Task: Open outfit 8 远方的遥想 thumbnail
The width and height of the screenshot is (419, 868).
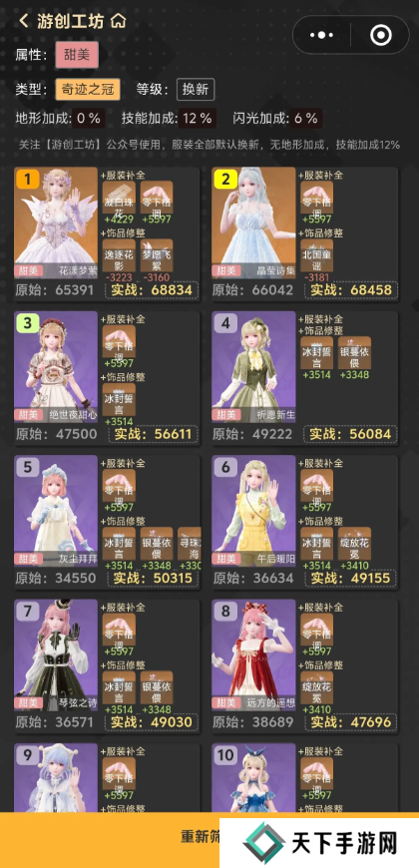Action: tap(253, 654)
